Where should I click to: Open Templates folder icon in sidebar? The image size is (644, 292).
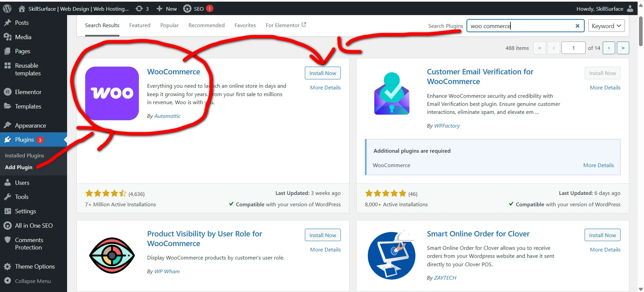(x=7, y=106)
